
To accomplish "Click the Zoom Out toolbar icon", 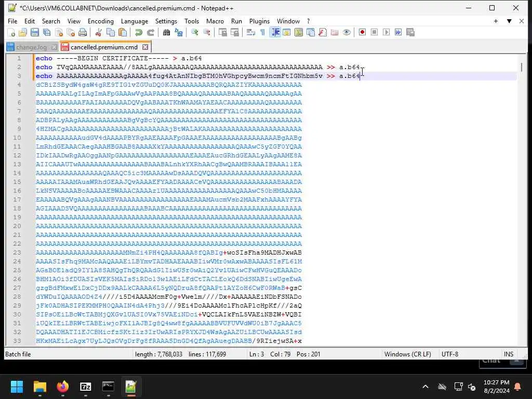I will (x=206, y=32).
